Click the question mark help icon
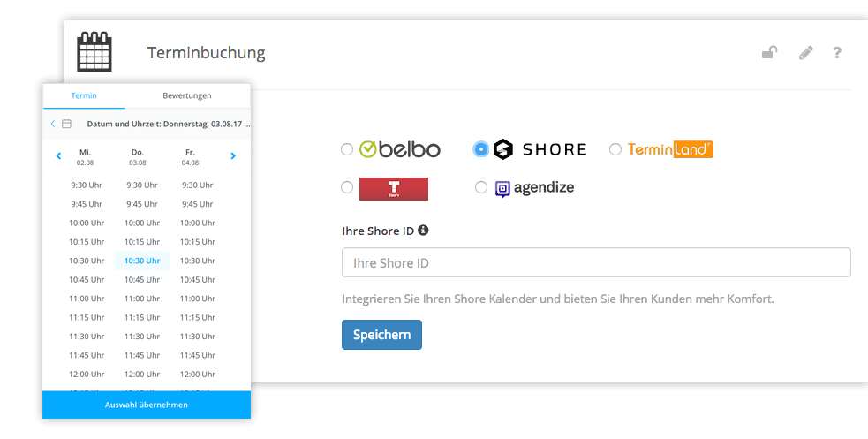Screen dimensions: 868x439 coord(837,53)
